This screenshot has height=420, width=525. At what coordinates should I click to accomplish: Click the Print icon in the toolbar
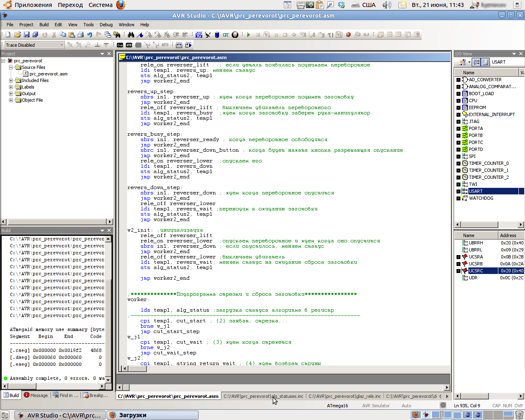[81, 35]
